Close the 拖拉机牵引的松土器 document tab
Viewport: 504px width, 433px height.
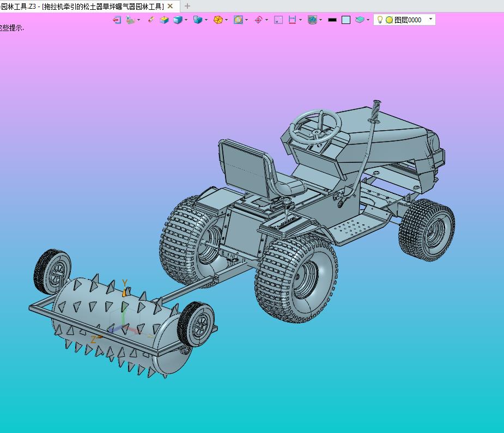coord(171,6)
